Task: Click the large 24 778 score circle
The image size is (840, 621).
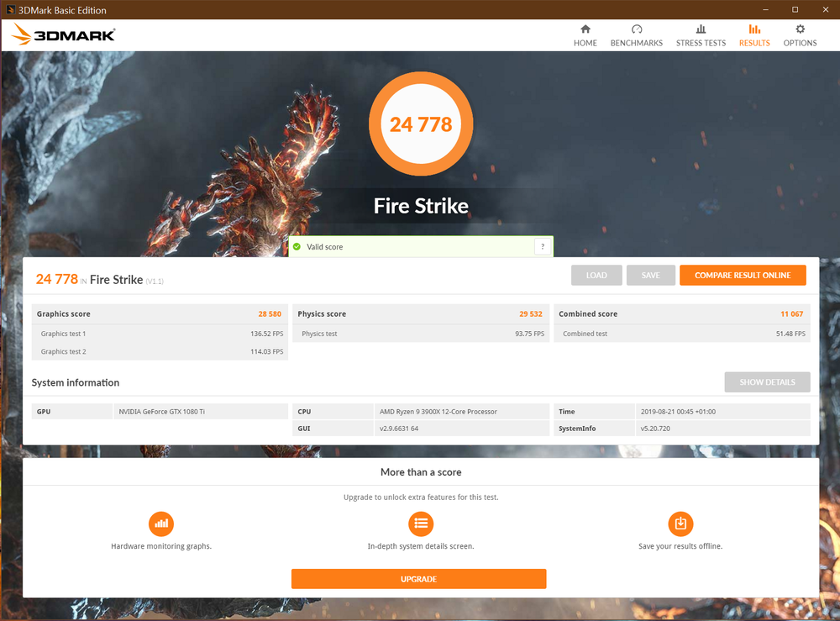Action: [x=421, y=124]
